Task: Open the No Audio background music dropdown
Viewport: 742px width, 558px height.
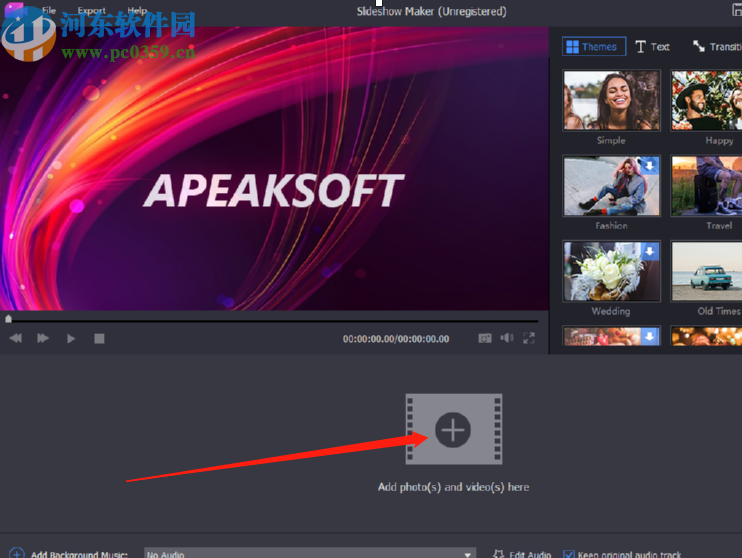Action: [x=310, y=554]
